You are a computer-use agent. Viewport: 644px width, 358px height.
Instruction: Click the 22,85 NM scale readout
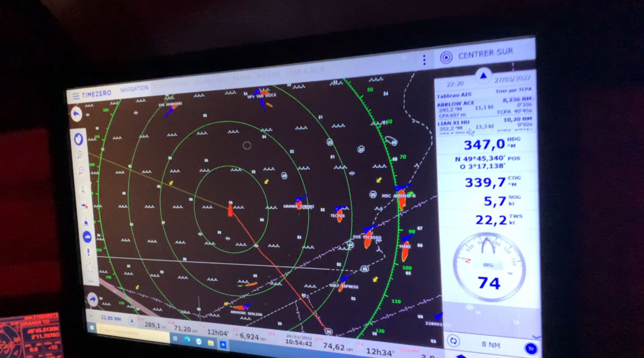click(111, 318)
